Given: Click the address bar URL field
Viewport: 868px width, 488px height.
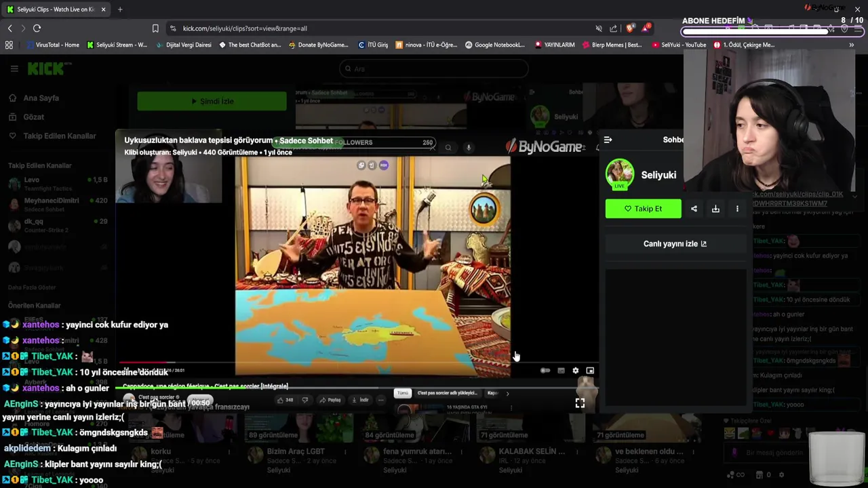Looking at the screenshot, I should pos(380,28).
